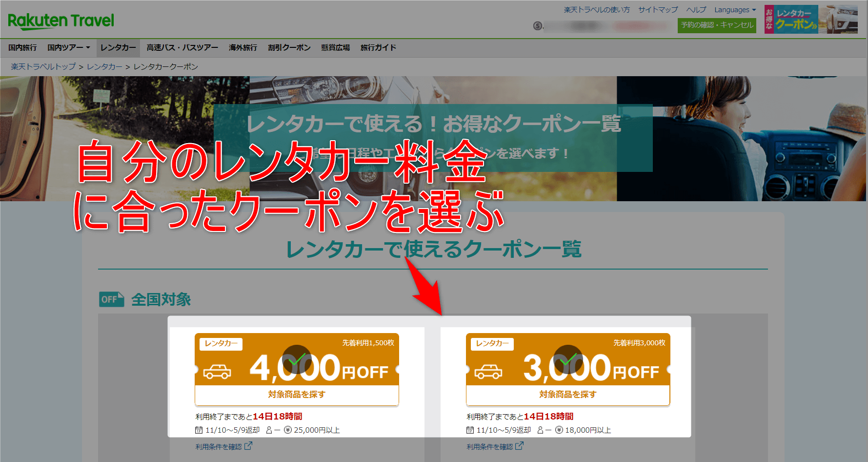The image size is (868, 462).
Task: Open 利用条件を確認 under 4,000円OFF coupon
Action: [x=219, y=447]
